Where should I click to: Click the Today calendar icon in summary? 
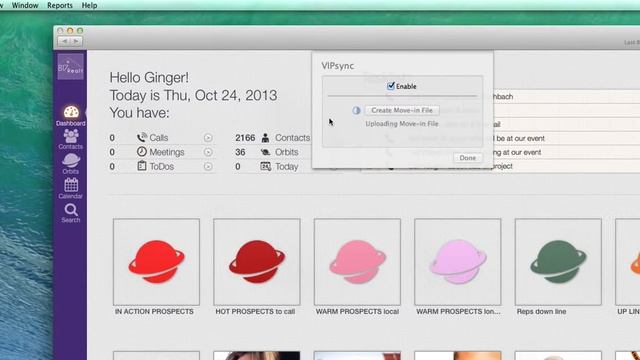tap(265, 167)
